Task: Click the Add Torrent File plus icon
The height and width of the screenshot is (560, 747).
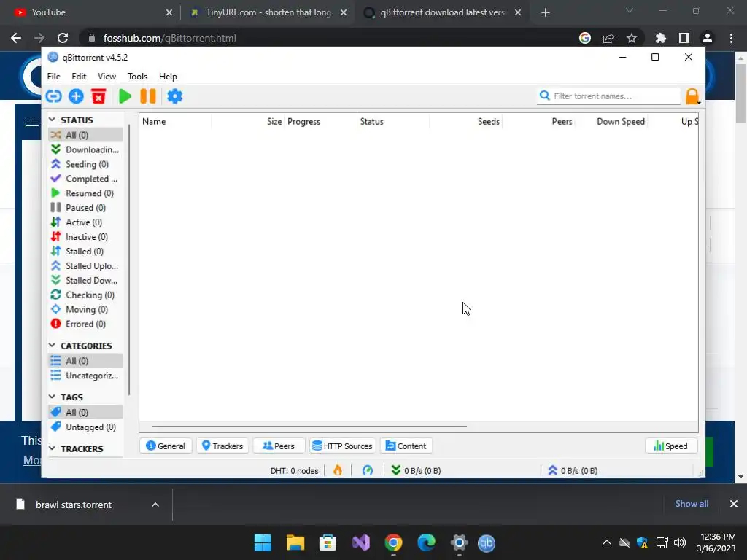Action: pyautogui.click(x=76, y=96)
